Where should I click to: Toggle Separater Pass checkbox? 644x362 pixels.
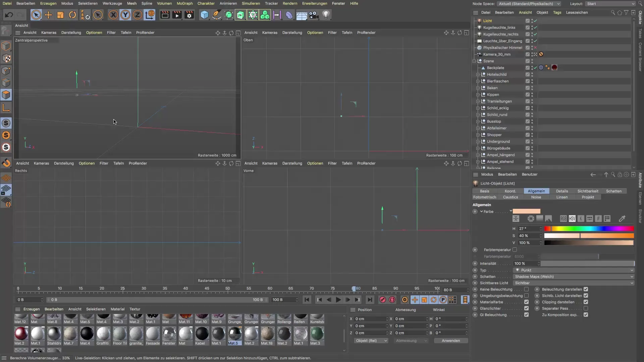(586, 308)
